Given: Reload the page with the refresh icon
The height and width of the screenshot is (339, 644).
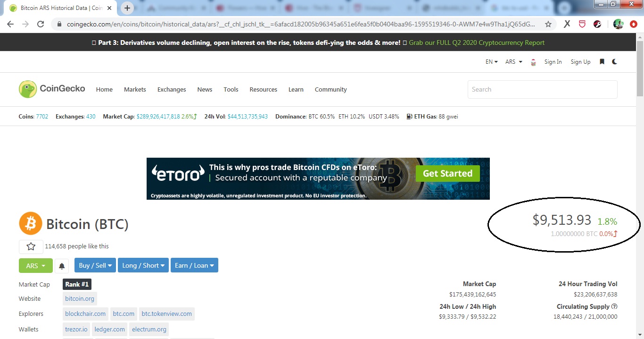Looking at the screenshot, I should tap(41, 24).
